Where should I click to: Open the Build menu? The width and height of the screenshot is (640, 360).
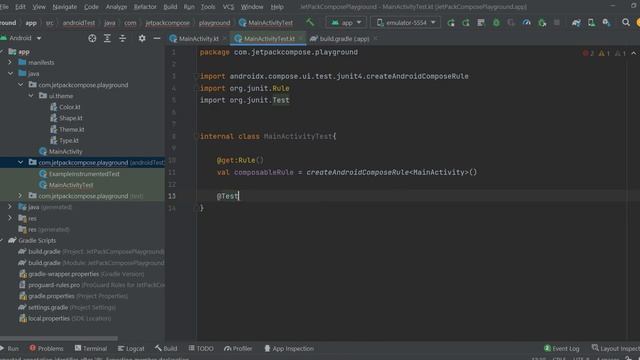click(170, 7)
